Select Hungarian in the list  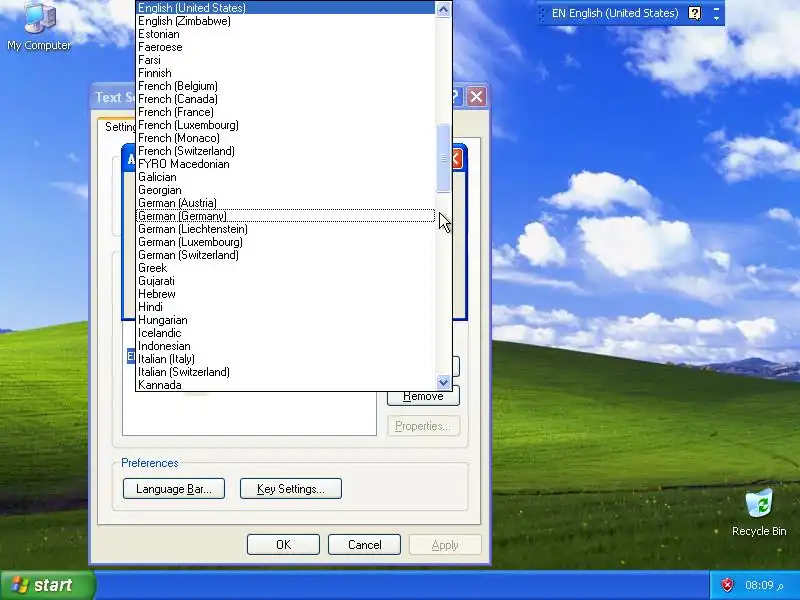[x=286, y=320]
